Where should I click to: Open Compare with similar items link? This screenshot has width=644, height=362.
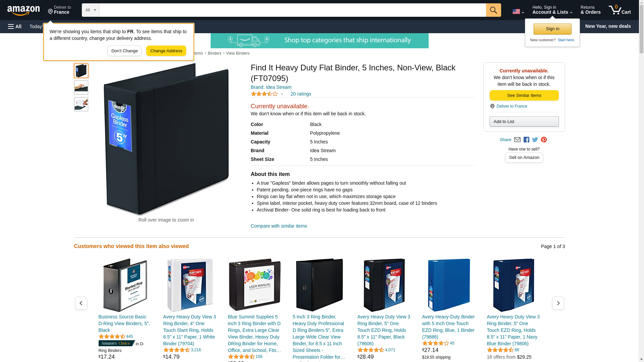(x=279, y=226)
